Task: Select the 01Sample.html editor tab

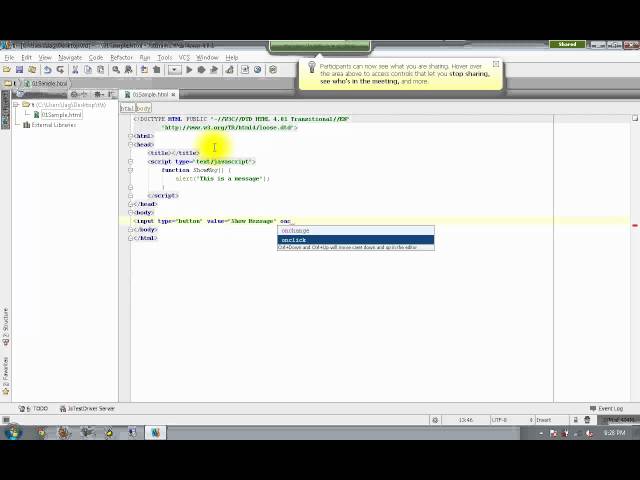Action: pyautogui.click(x=147, y=94)
